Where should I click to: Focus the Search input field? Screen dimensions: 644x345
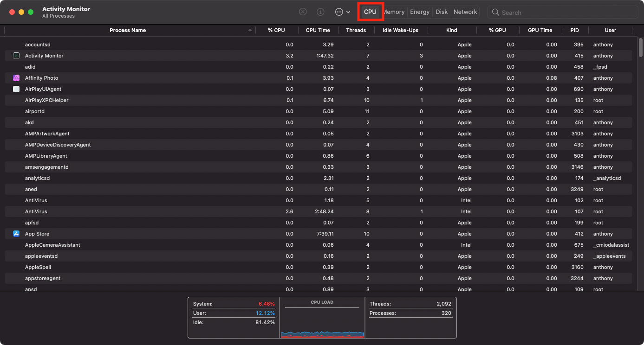tap(563, 12)
